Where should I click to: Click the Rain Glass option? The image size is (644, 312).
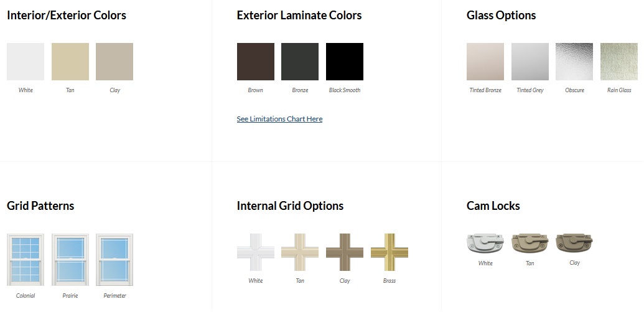619,62
